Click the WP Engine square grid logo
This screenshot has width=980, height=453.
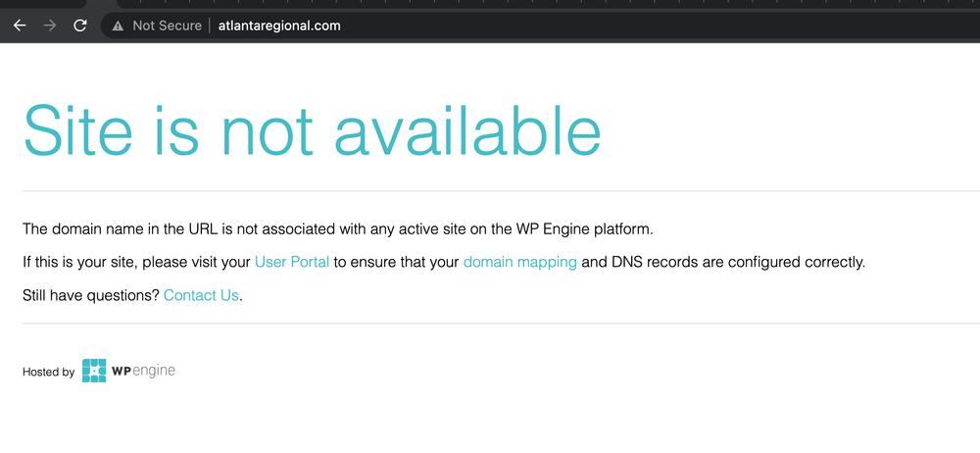click(x=94, y=371)
